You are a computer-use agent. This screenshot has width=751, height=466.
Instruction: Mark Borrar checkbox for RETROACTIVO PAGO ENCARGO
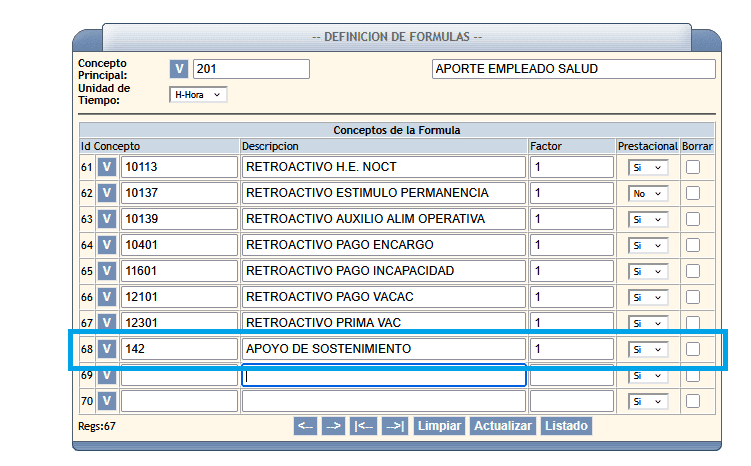coord(693,245)
